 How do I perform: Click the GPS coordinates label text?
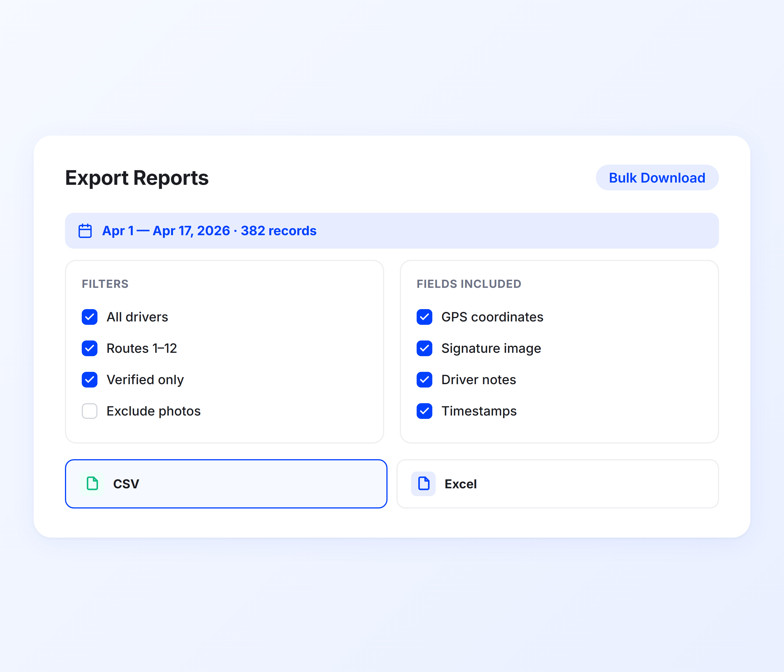pos(492,317)
